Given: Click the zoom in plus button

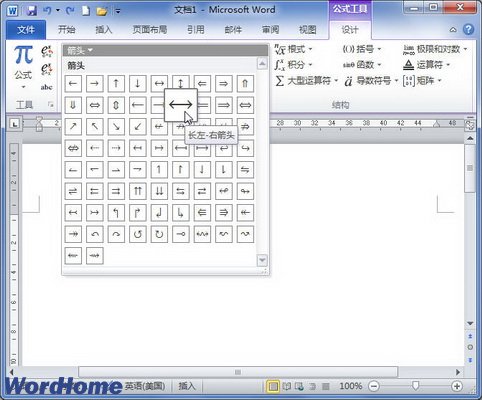Looking at the screenshot, I should pos(457,386).
